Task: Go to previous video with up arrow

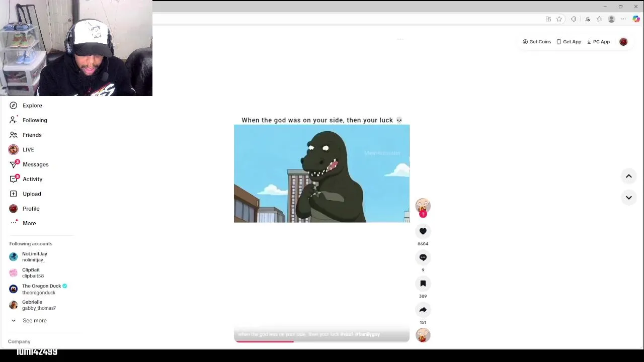Action: (x=629, y=176)
